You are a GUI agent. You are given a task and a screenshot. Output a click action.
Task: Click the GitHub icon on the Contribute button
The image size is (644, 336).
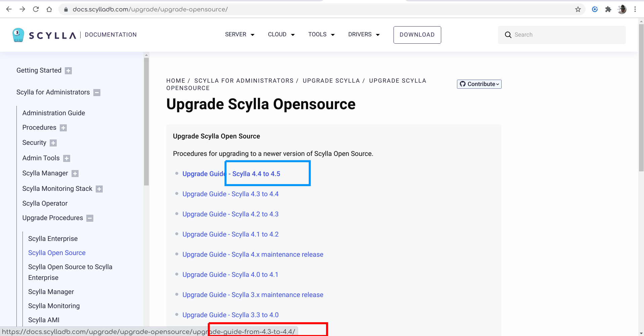pyautogui.click(x=463, y=84)
